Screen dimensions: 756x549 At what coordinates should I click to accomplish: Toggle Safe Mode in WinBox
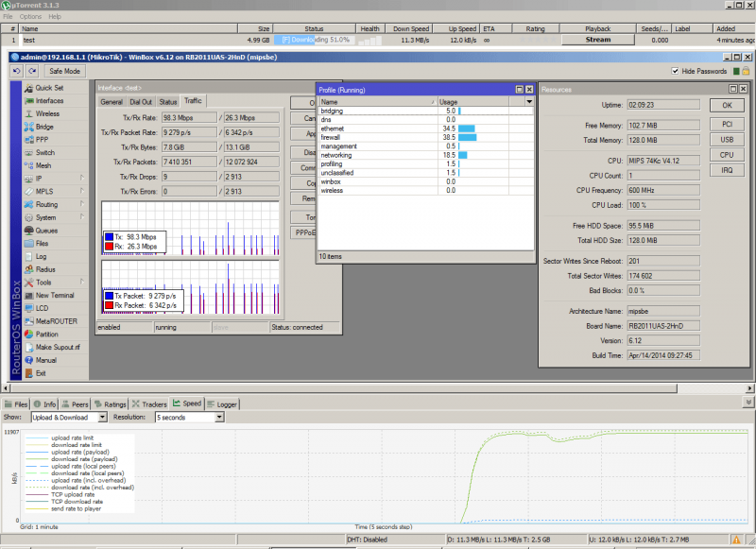pos(64,71)
